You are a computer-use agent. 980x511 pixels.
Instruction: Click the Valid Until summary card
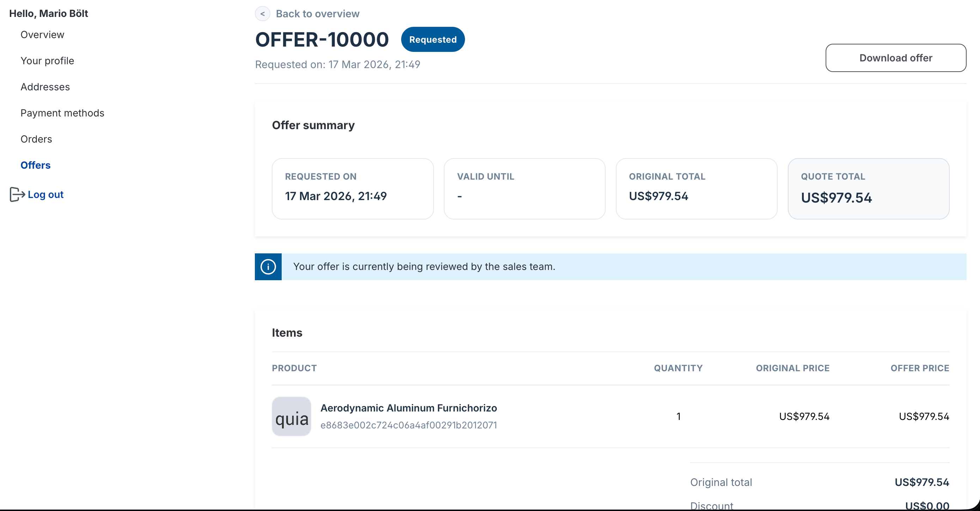pos(524,188)
